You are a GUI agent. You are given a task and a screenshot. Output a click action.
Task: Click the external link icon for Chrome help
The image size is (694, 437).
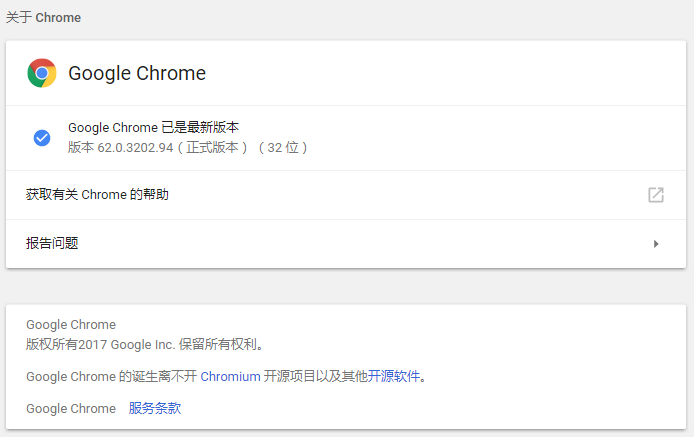656,195
